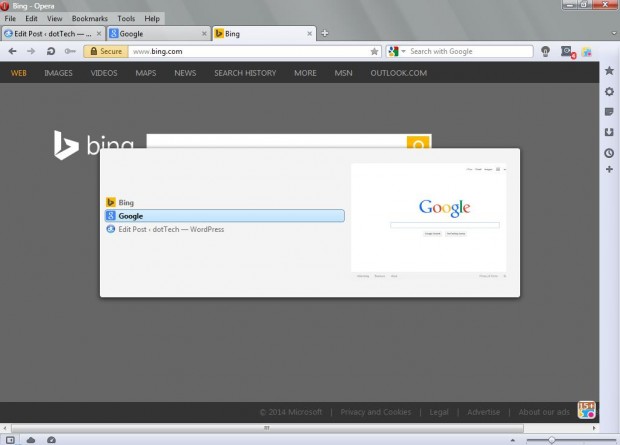620x445 pixels.
Task: Close the Edit Post dotTech tab
Action: click(x=99, y=34)
